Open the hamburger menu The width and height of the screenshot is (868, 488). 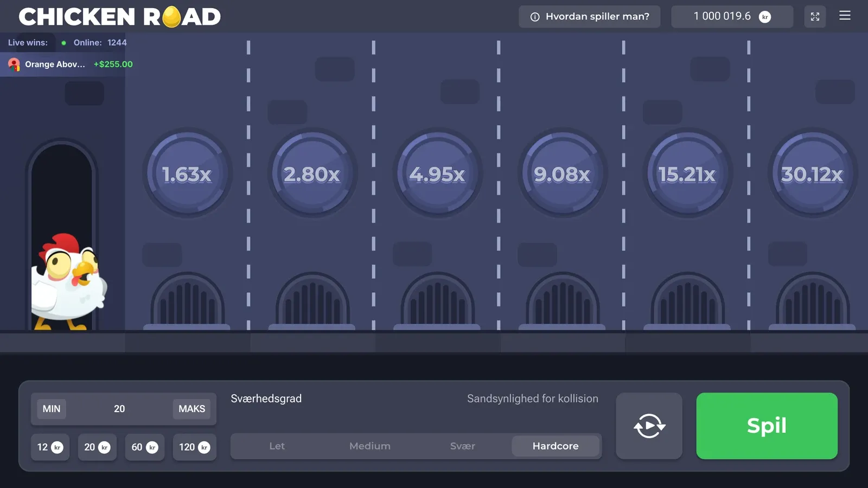pyautogui.click(x=845, y=16)
